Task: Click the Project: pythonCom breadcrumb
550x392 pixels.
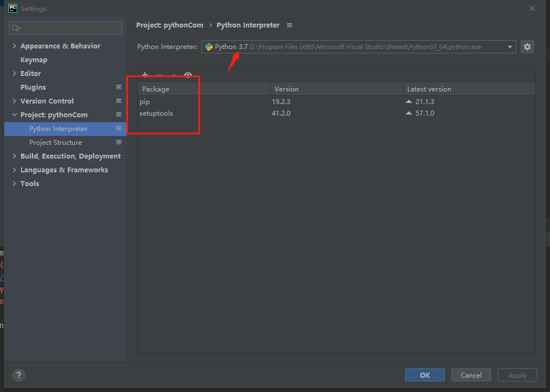Action: point(169,25)
